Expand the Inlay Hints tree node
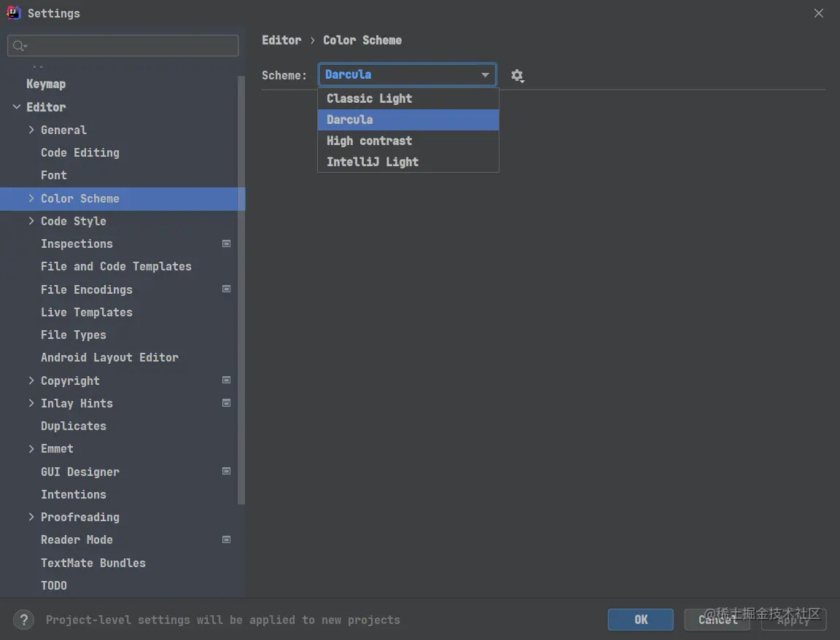 (31, 403)
